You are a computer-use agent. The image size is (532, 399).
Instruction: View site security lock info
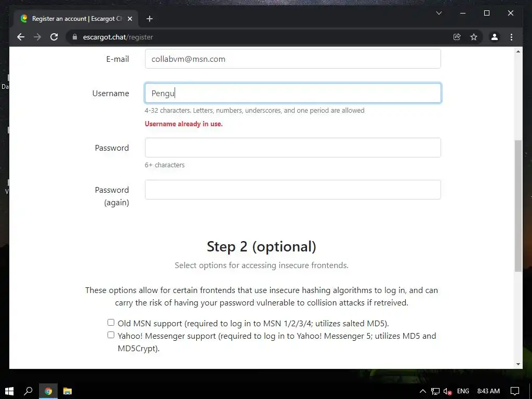pyautogui.click(x=75, y=37)
